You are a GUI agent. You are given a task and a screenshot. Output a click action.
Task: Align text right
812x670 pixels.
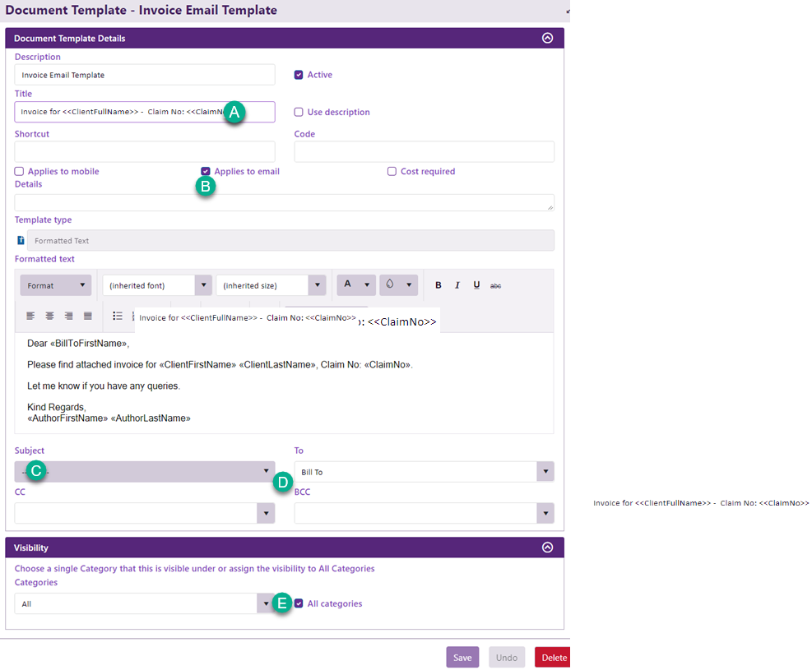(x=68, y=316)
